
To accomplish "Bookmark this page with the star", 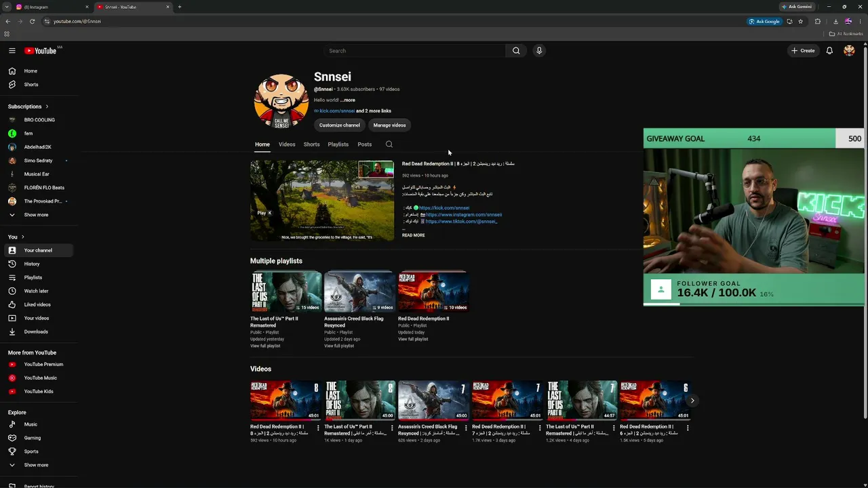I will coord(801,21).
